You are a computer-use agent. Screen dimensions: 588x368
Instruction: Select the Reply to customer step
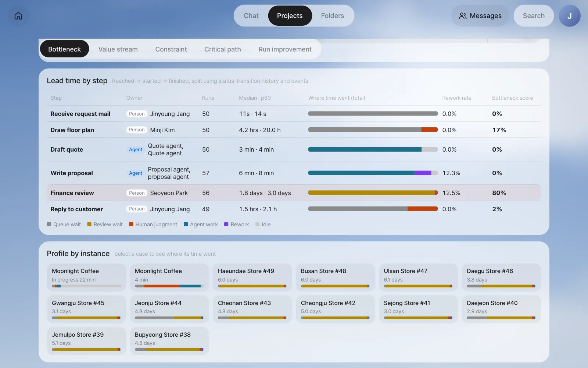click(294, 209)
